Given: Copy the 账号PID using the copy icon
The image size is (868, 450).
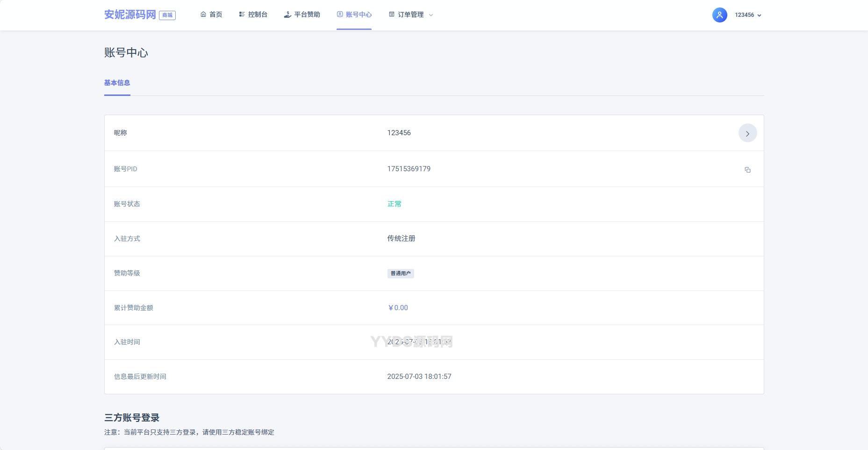Looking at the screenshot, I should pos(747,169).
